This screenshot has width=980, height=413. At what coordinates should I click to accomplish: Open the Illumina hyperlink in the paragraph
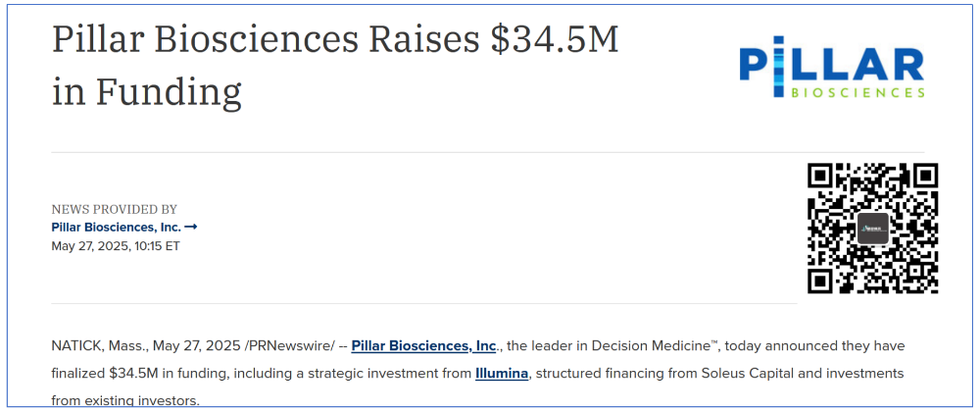coord(502,374)
